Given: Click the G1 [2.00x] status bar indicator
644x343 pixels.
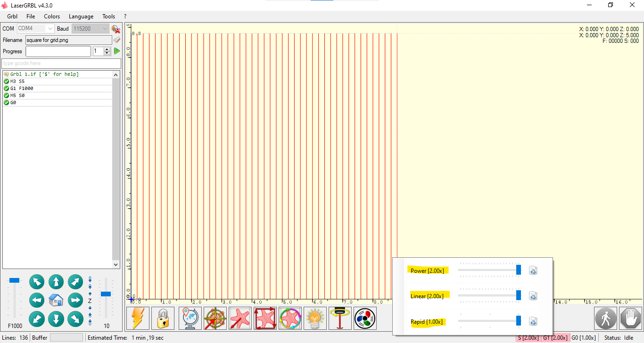Looking at the screenshot, I should coord(555,338).
